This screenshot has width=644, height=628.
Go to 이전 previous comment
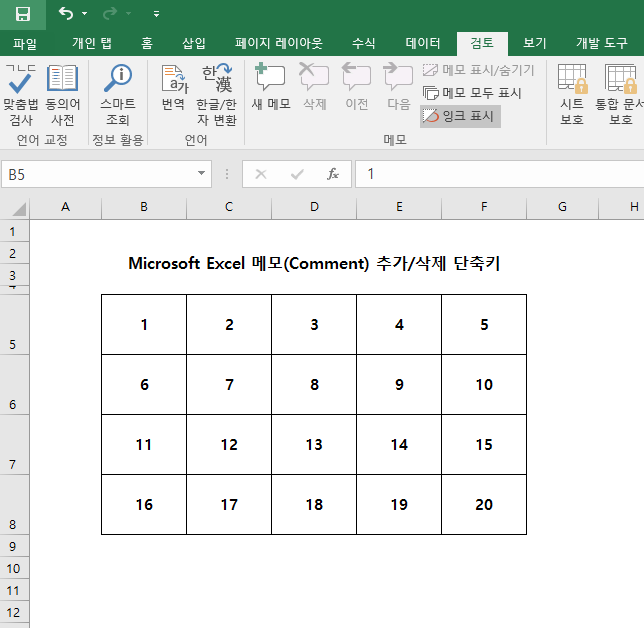coord(356,87)
